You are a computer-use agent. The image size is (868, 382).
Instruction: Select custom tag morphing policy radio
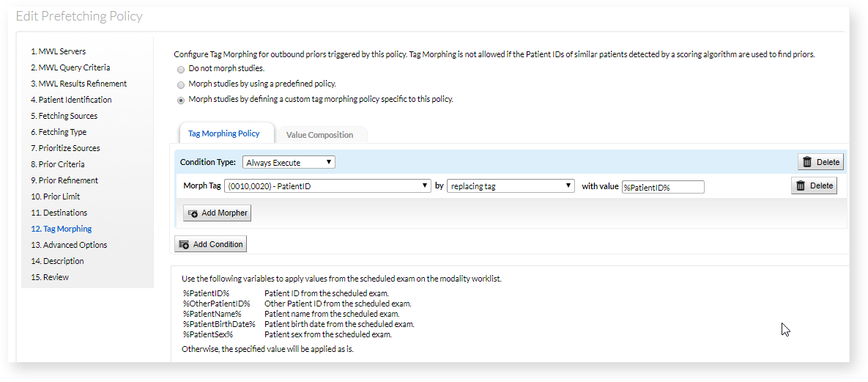click(181, 100)
